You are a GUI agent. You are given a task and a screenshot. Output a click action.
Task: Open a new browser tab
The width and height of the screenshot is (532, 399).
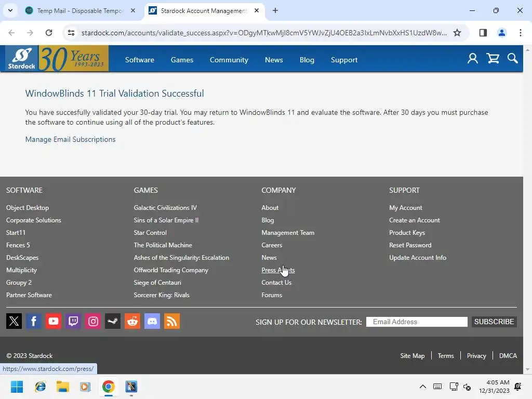[275, 10]
